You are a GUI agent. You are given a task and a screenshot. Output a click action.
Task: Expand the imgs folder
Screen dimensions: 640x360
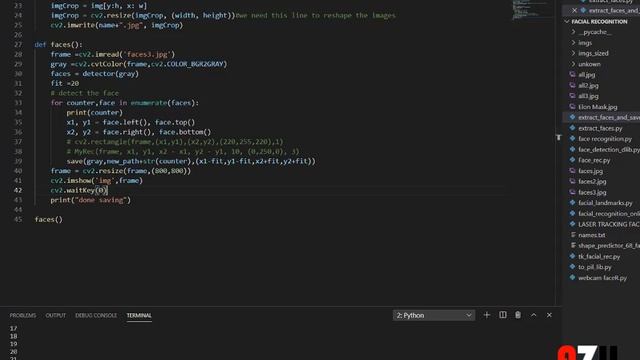click(573, 42)
